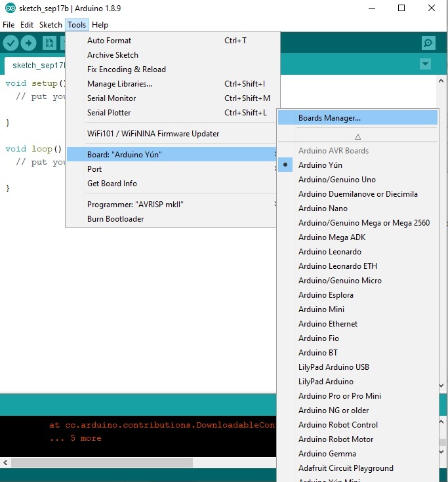Screen dimensions: 448x482
Task: Click the New sketch icon
Action: (49, 43)
